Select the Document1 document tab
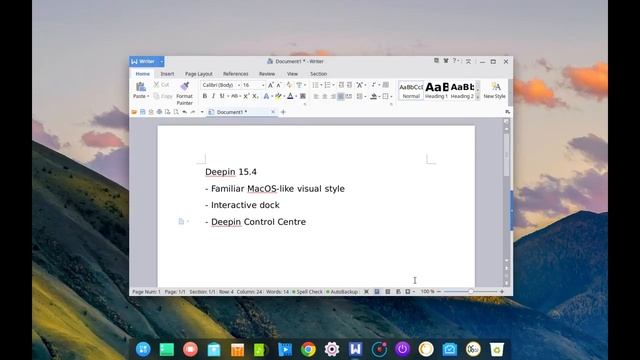 [241, 112]
